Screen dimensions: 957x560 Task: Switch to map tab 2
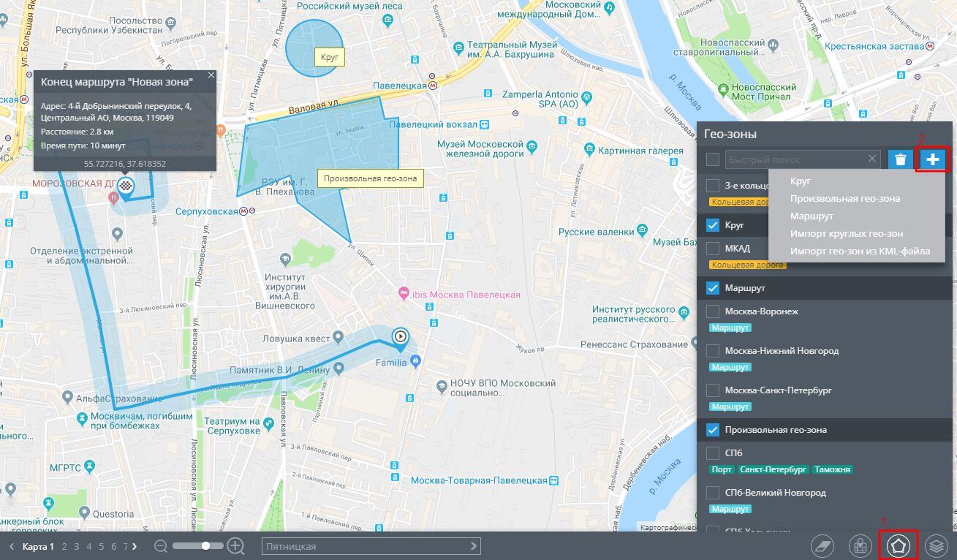(x=64, y=547)
